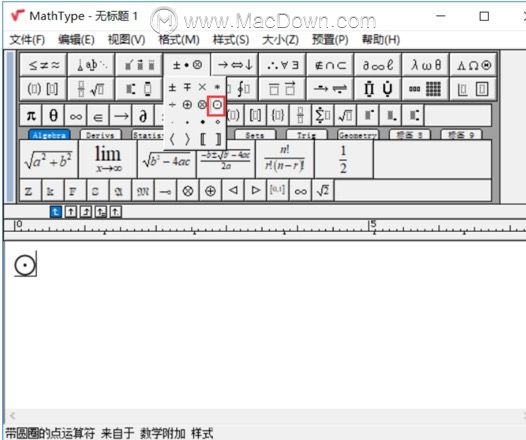The height and width of the screenshot is (440, 526).
Task: Choose the left double bracket in the operator popup
Action: 203,139
